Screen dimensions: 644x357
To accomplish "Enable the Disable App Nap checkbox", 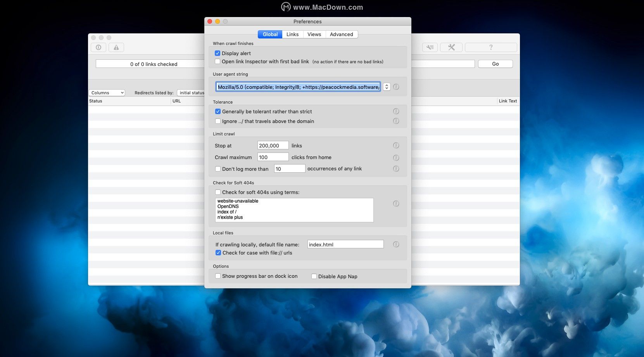I will [x=314, y=276].
